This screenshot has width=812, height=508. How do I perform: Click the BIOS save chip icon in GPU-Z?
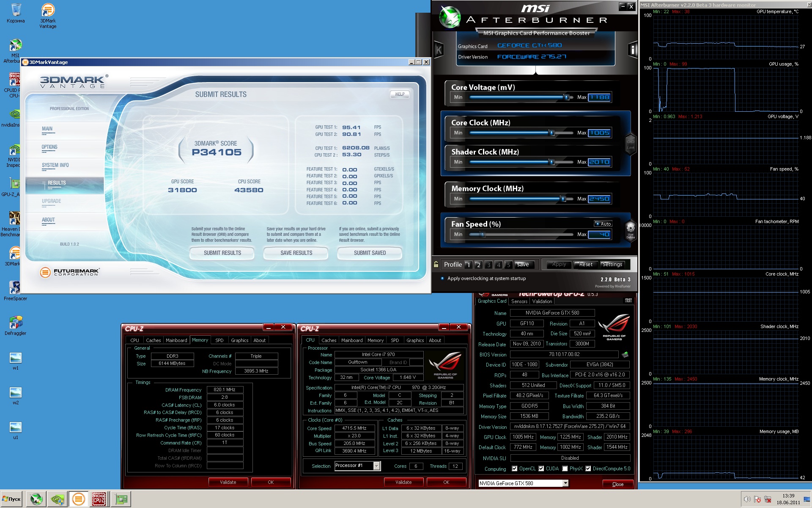coord(625,354)
